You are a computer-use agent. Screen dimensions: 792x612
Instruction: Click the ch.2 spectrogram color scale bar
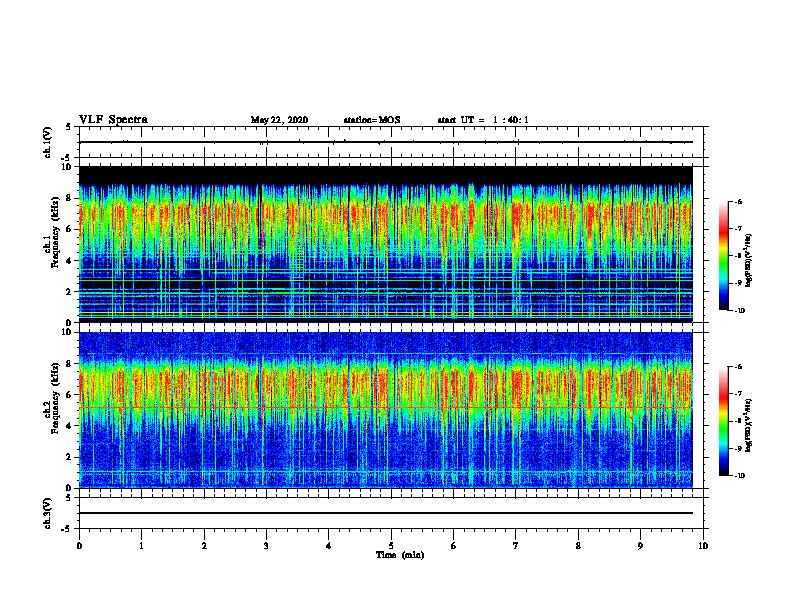[724, 421]
